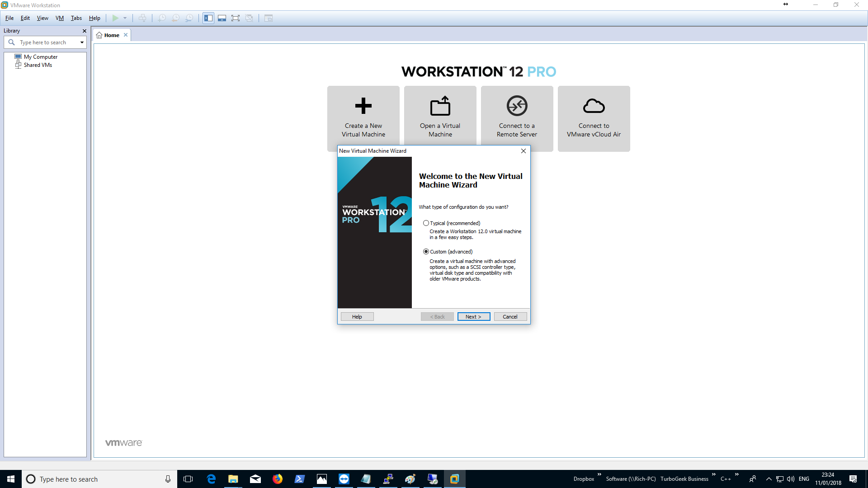The width and height of the screenshot is (868, 488).
Task: Open the power options dropdown arrow in toolbar
Action: click(x=125, y=18)
